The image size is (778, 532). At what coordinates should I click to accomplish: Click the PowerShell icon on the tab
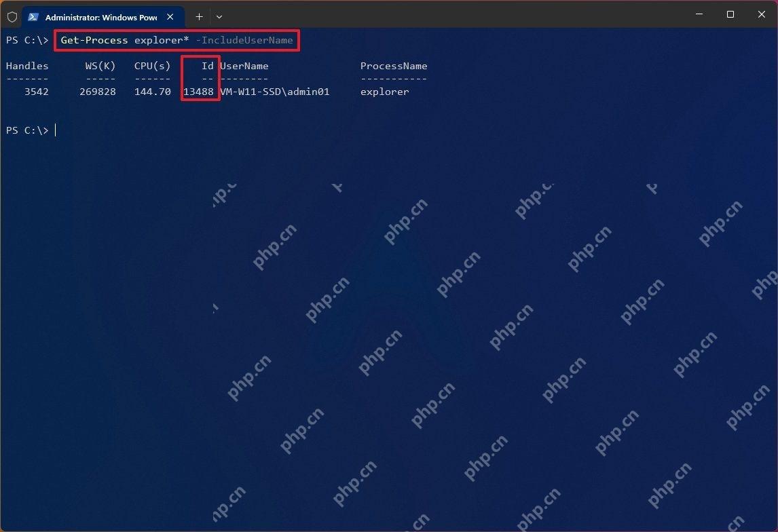tap(33, 17)
